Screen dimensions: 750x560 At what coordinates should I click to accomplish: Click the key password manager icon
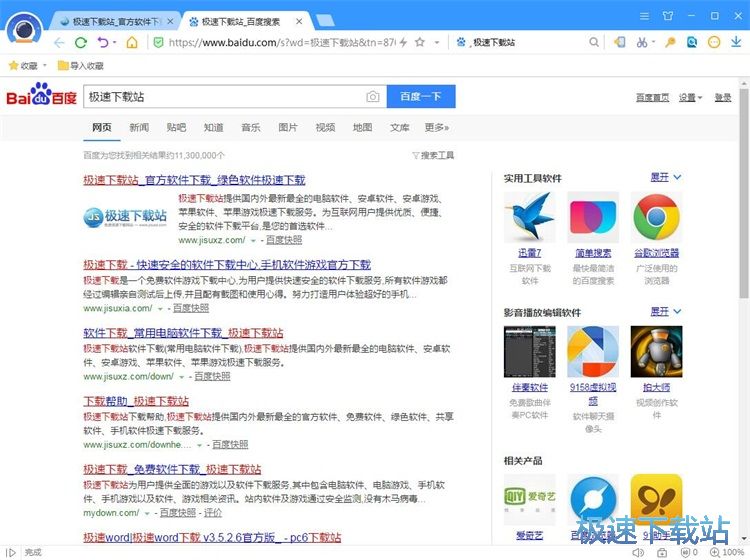pos(670,43)
